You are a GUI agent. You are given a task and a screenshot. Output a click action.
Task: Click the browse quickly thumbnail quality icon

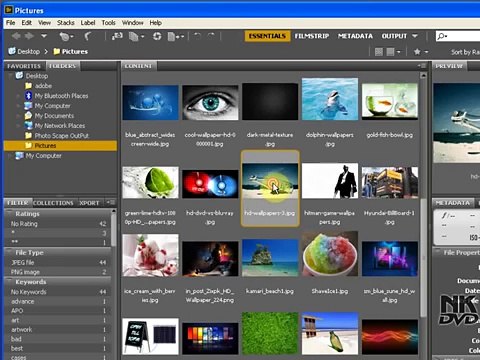pos(379,52)
